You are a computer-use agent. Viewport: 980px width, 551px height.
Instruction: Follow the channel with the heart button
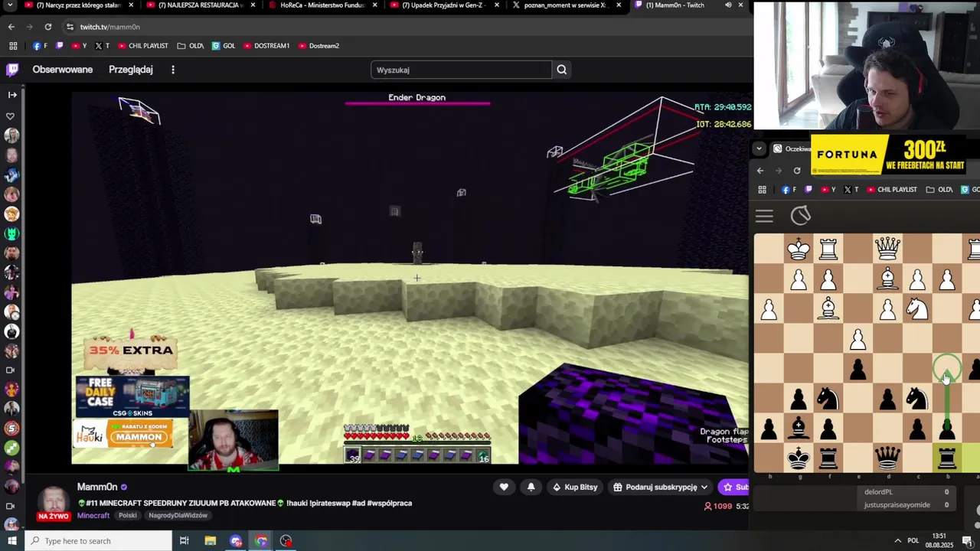click(504, 487)
